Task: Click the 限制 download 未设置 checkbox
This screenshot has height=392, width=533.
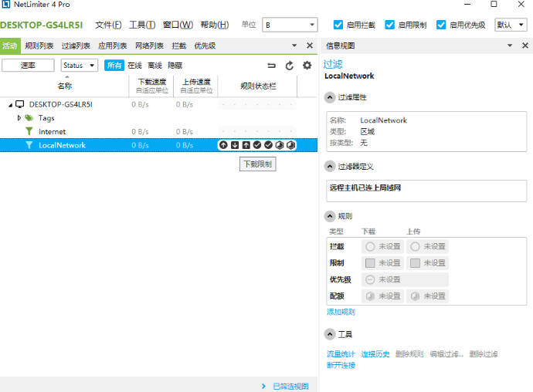Action: (x=370, y=263)
